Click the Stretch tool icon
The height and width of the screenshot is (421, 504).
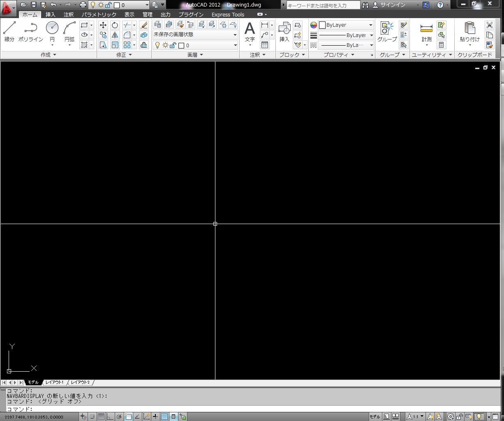tap(103, 45)
